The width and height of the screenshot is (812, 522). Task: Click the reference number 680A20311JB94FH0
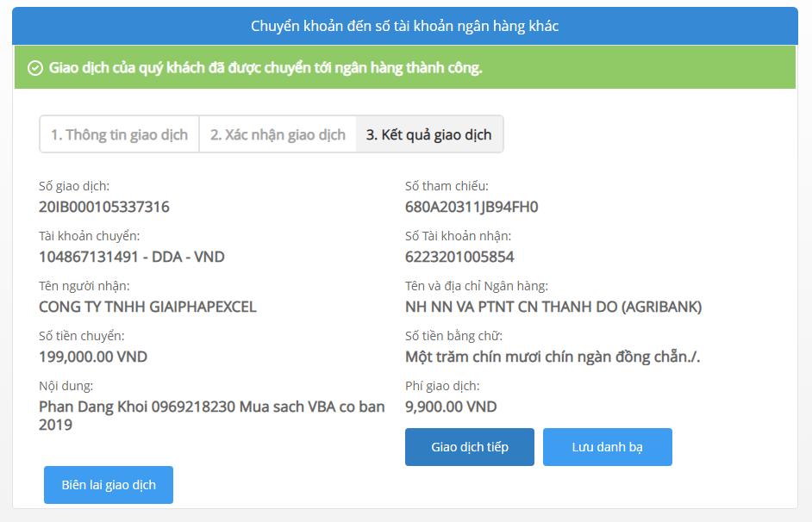click(472, 207)
